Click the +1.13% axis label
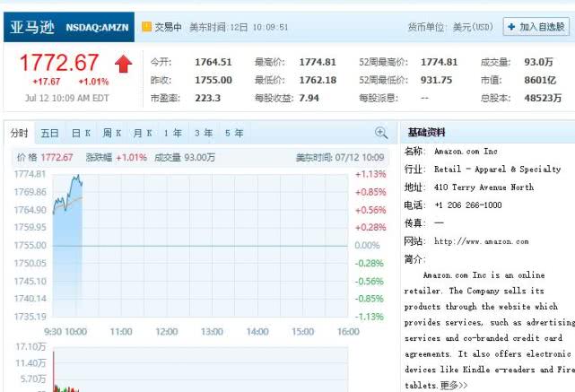The image size is (575, 392). coord(370,174)
